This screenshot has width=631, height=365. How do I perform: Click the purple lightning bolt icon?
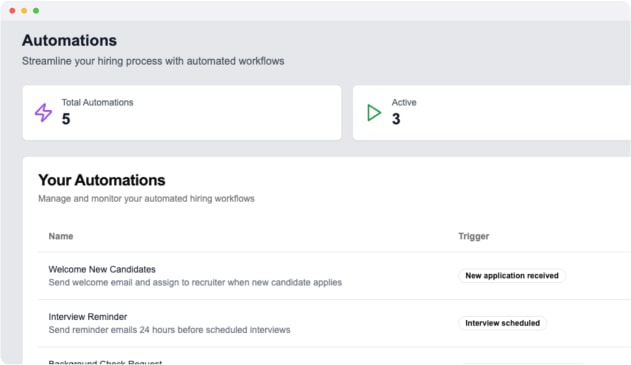coord(43,113)
